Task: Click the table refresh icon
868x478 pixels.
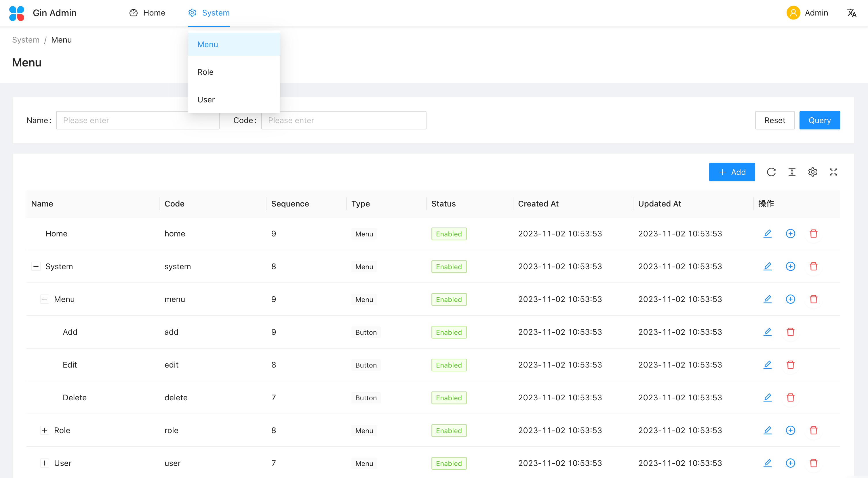Action: [771, 172]
